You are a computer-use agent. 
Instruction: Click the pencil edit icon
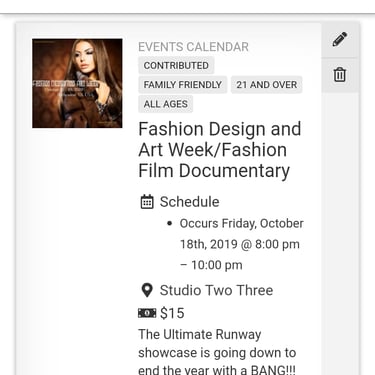340,39
